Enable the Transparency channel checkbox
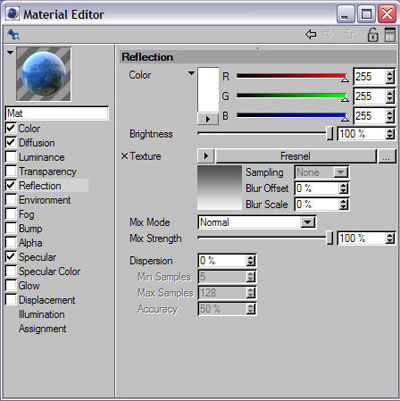Image resolution: width=400 pixels, height=401 pixels. click(x=11, y=171)
